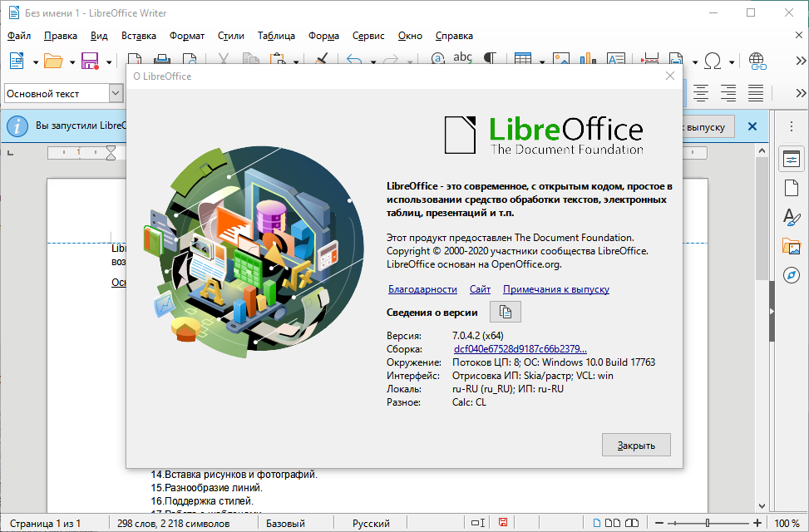Viewport: 809px width, 532px height.
Task: Click the Insert image icon
Action: point(561,58)
